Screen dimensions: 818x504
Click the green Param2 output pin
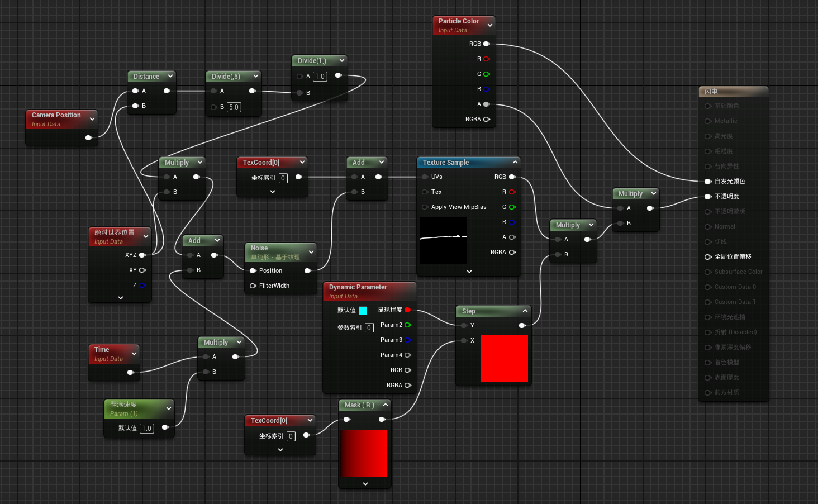pos(407,325)
